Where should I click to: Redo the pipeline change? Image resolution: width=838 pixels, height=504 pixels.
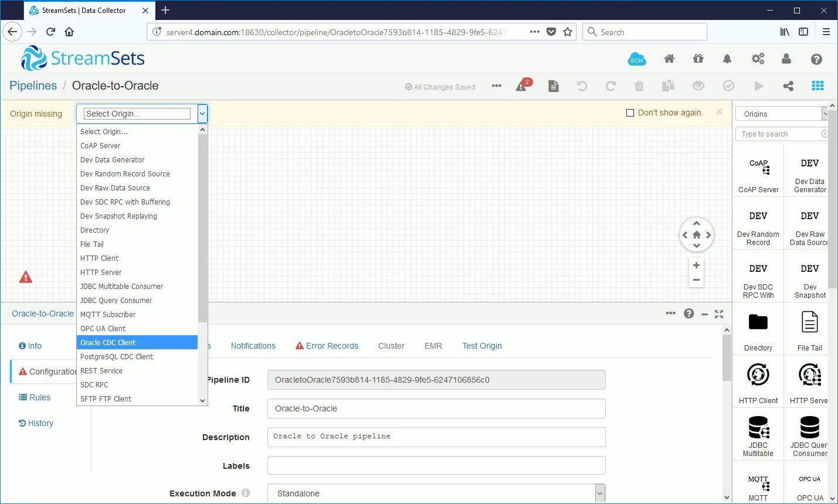[610, 86]
